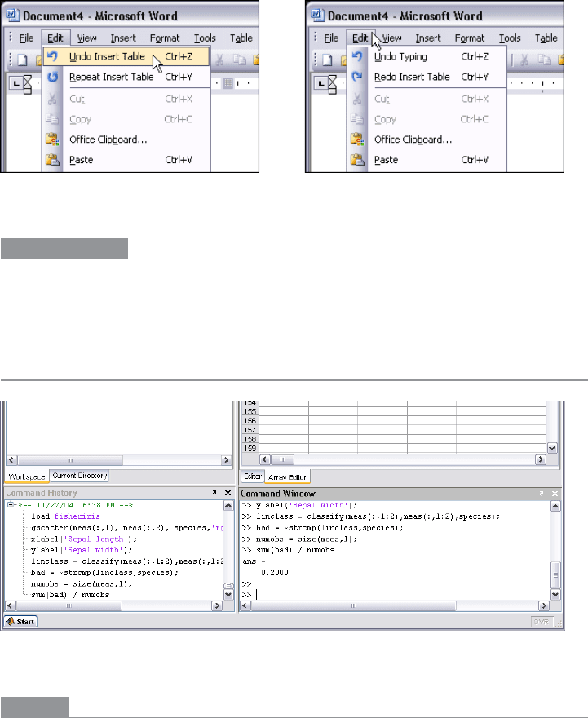Viewport: 588px width, 718px height.
Task: Click toolbar Cut scissors in Word window showing Undo Typing
Action: click(x=524, y=60)
